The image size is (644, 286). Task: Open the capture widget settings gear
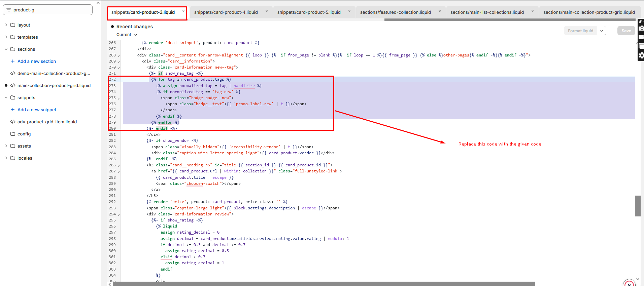pos(641,56)
